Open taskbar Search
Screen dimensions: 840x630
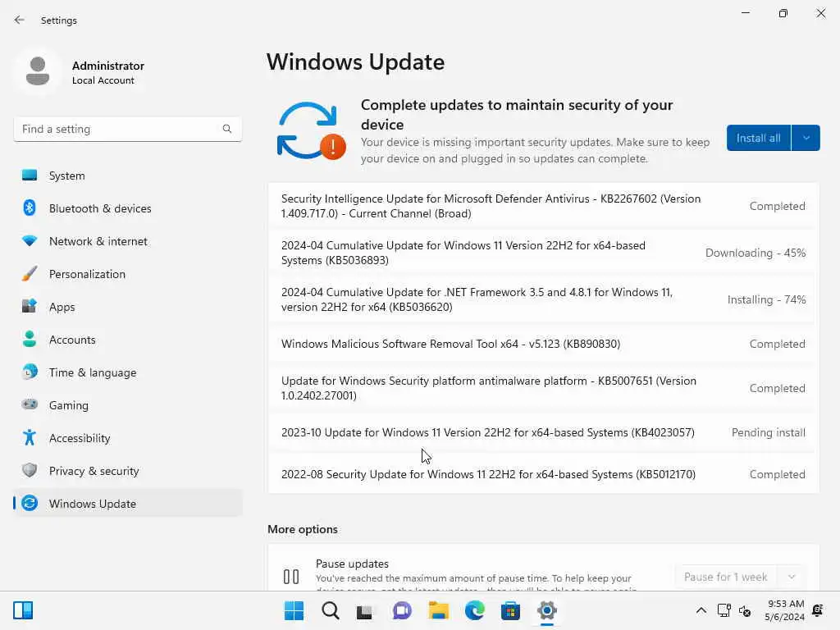click(330, 610)
